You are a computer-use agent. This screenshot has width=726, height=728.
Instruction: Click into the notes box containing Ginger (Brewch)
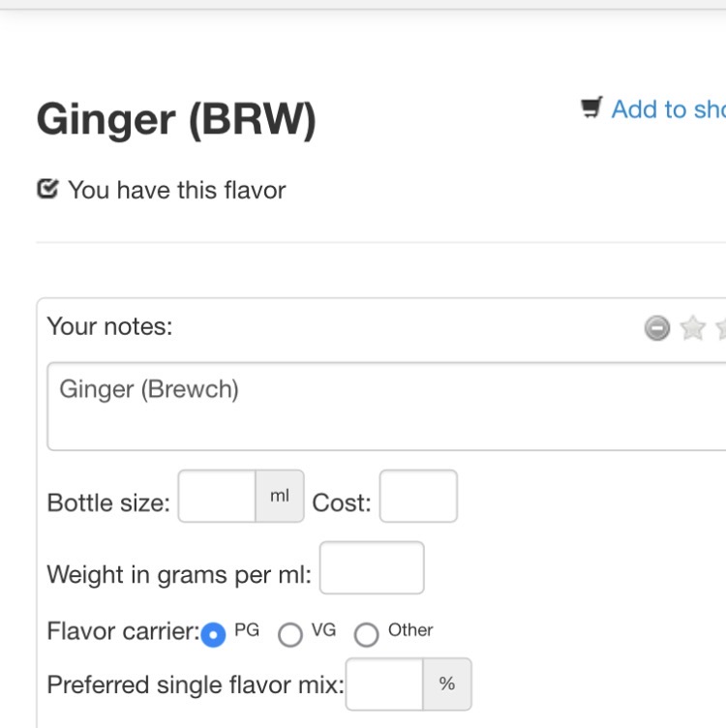(x=387, y=407)
